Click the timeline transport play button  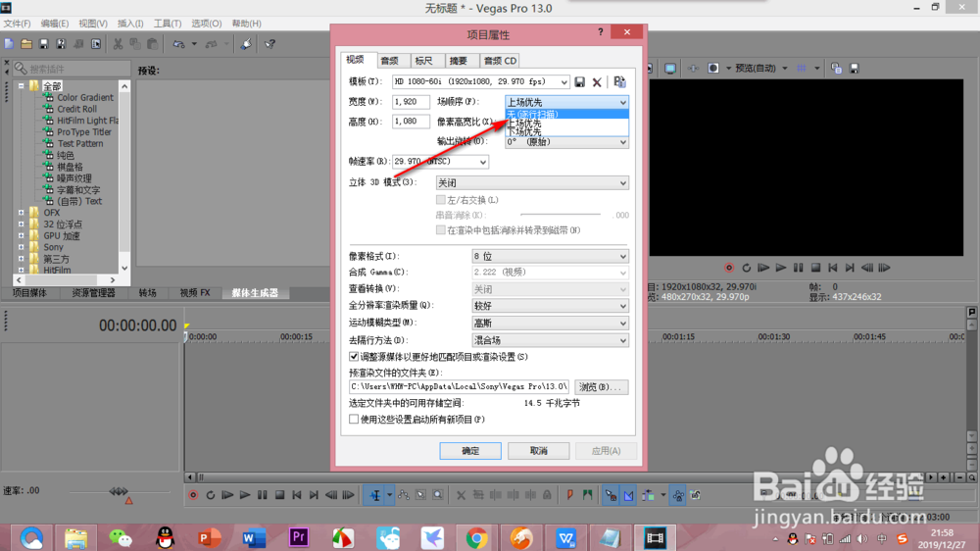[245, 495]
